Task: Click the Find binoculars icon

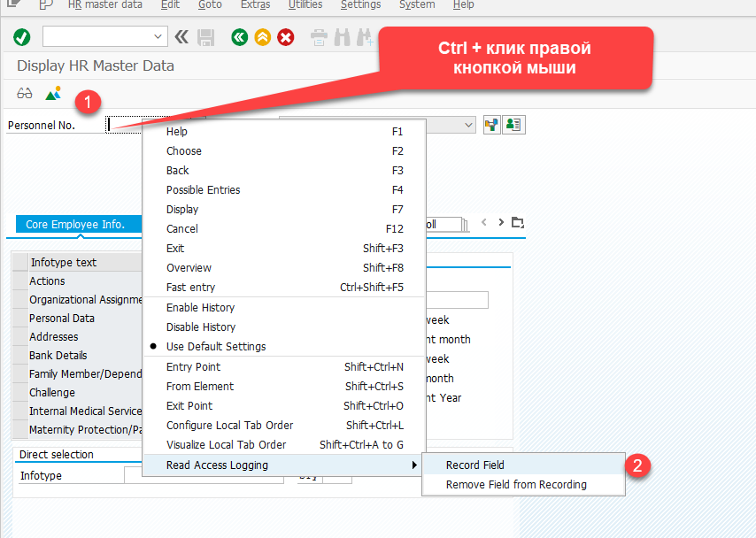Action: (x=343, y=37)
